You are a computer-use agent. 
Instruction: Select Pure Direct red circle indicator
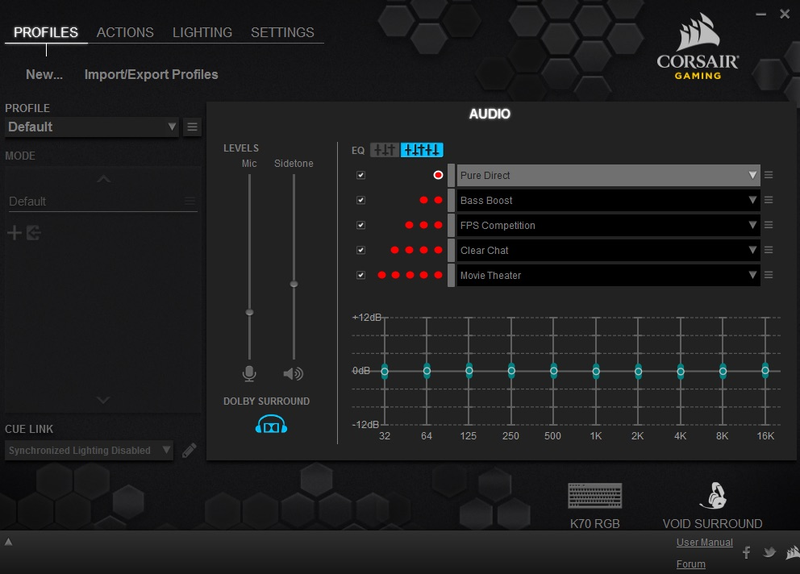tap(438, 175)
